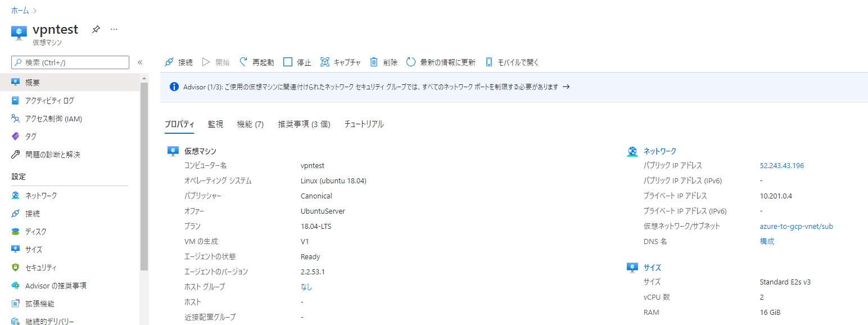
Task: Click the agent version 2.2.53.1
Action: 313,272
